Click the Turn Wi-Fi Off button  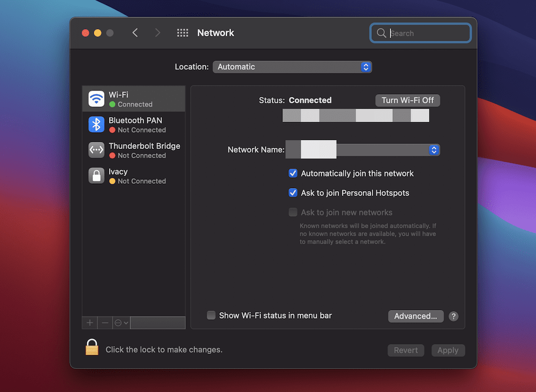click(407, 100)
